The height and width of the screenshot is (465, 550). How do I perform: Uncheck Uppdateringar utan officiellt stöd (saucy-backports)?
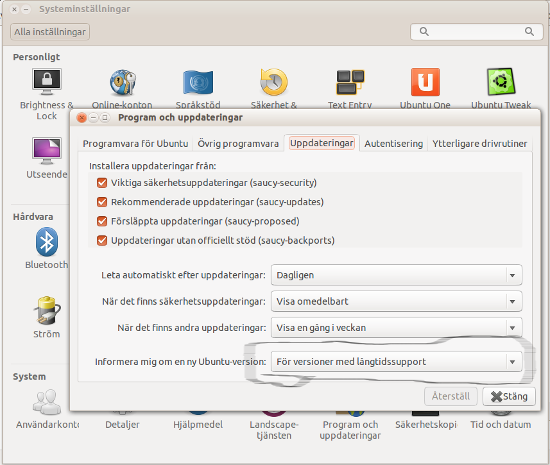coord(102,241)
